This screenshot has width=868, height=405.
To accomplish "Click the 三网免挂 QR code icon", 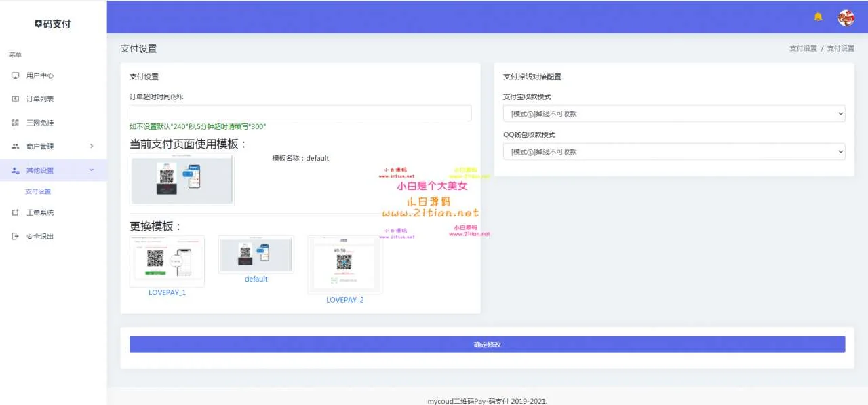I will click(x=16, y=123).
